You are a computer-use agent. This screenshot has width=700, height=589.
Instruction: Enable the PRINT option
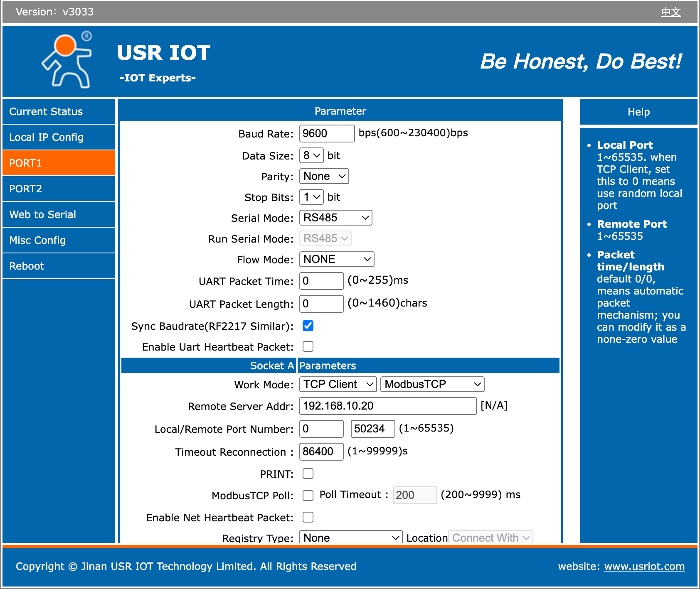(308, 473)
